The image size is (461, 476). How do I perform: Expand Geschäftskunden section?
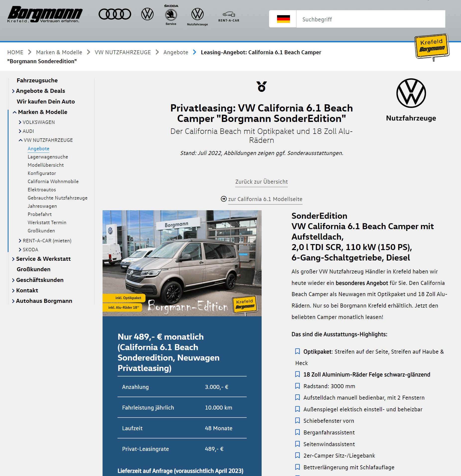click(38, 280)
